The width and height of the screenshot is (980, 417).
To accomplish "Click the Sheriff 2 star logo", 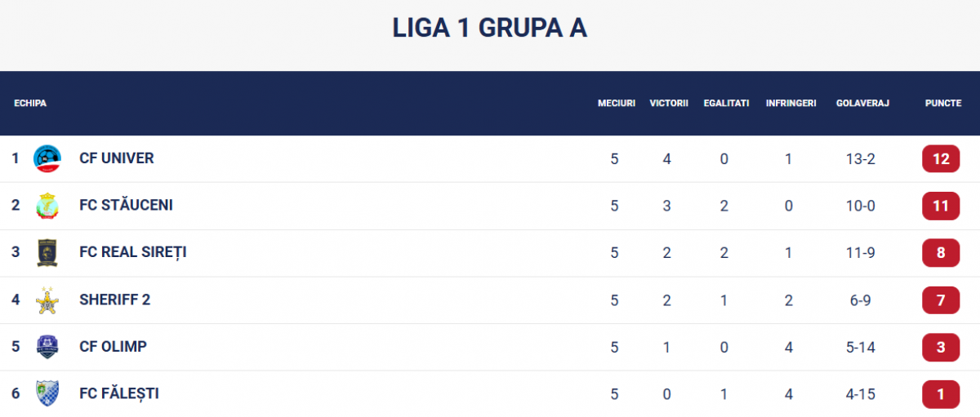I will (47, 300).
